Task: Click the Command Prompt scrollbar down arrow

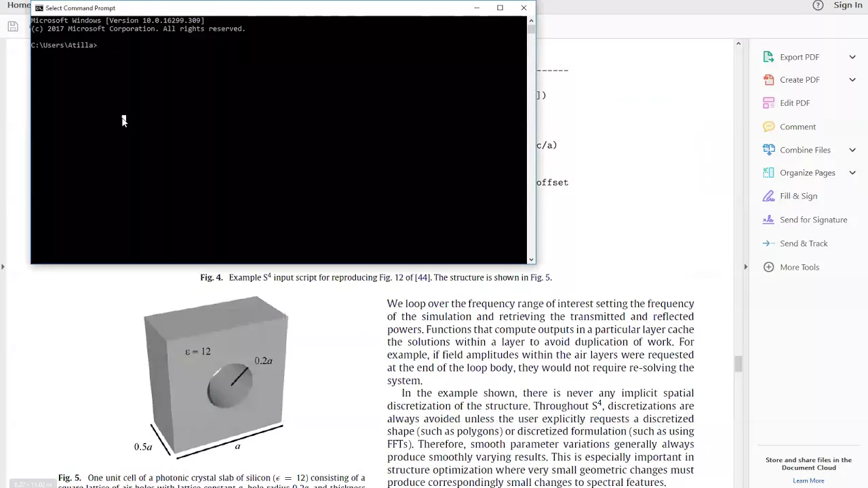Action: [531, 259]
